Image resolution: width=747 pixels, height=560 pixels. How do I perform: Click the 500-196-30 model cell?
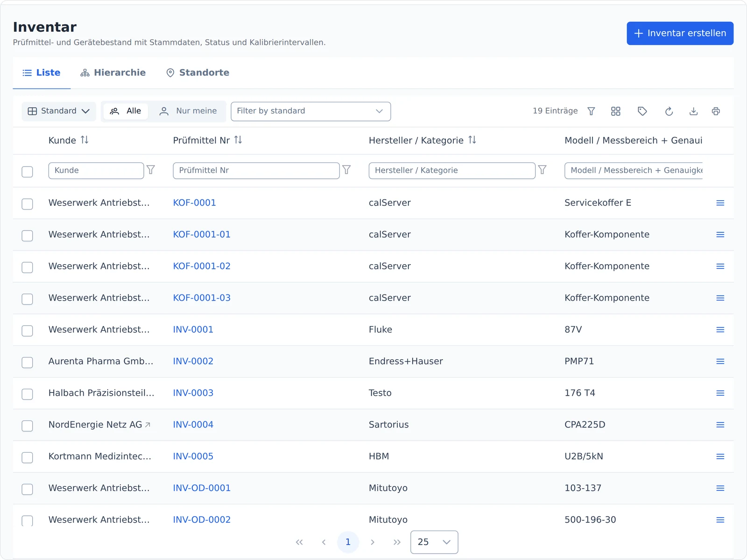click(590, 520)
